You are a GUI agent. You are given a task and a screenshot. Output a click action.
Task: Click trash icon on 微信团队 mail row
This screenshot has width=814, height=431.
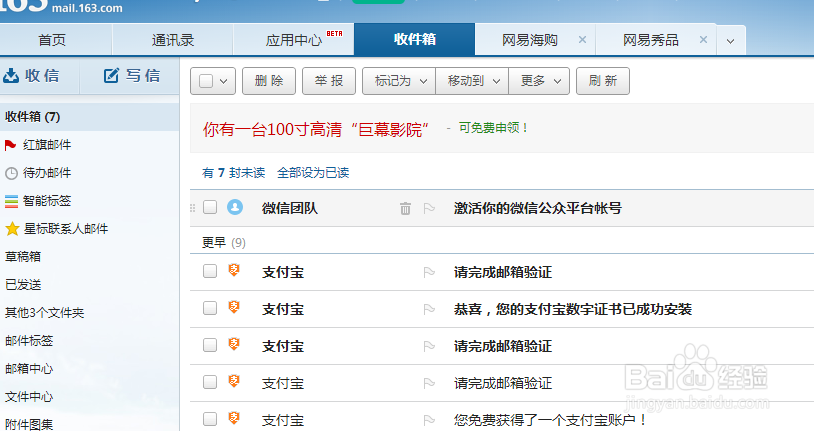pos(405,208)
